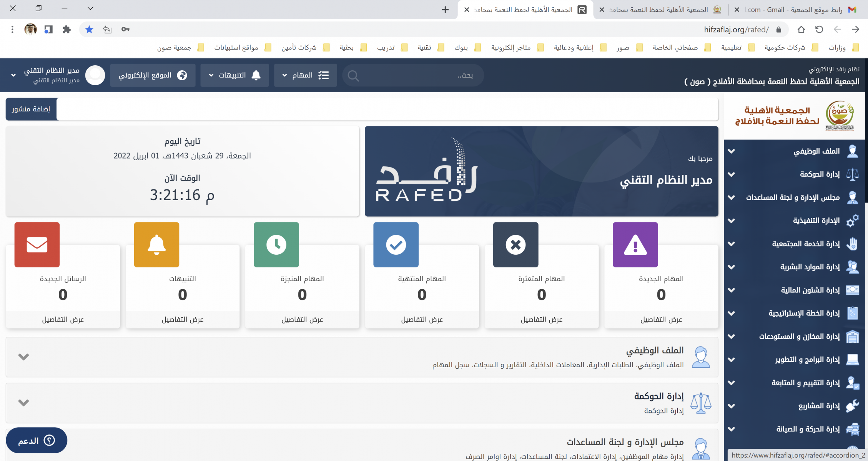The width and height of the screenshot is (868, 461).
Task: Go to browser home page icon
Action: click(801, 29)
